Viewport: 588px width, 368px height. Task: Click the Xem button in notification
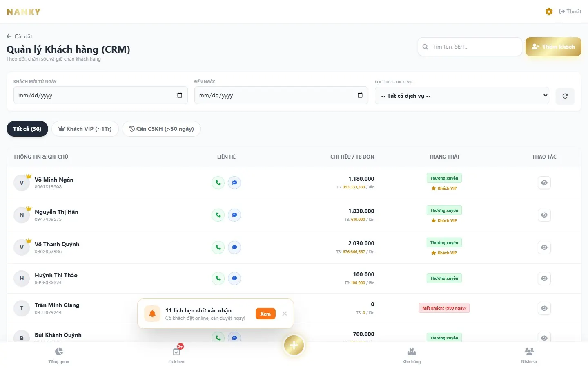tap(265, 314)
